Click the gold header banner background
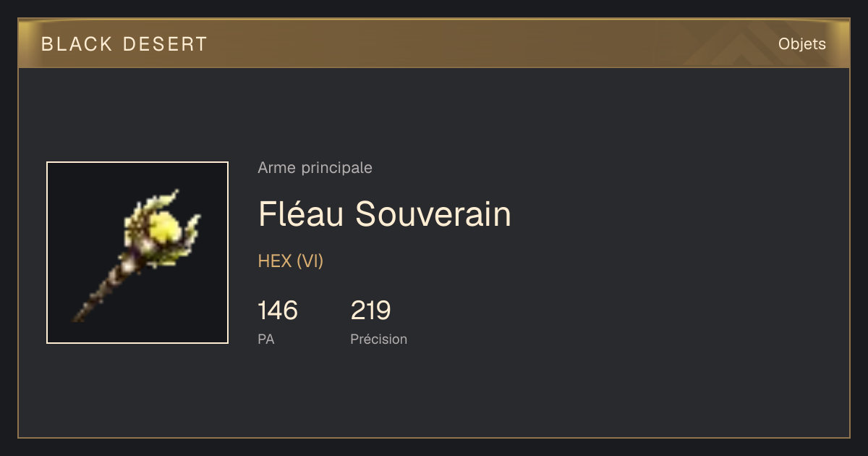This screenshot has width=868, height=456. click(x=434, y=44)
